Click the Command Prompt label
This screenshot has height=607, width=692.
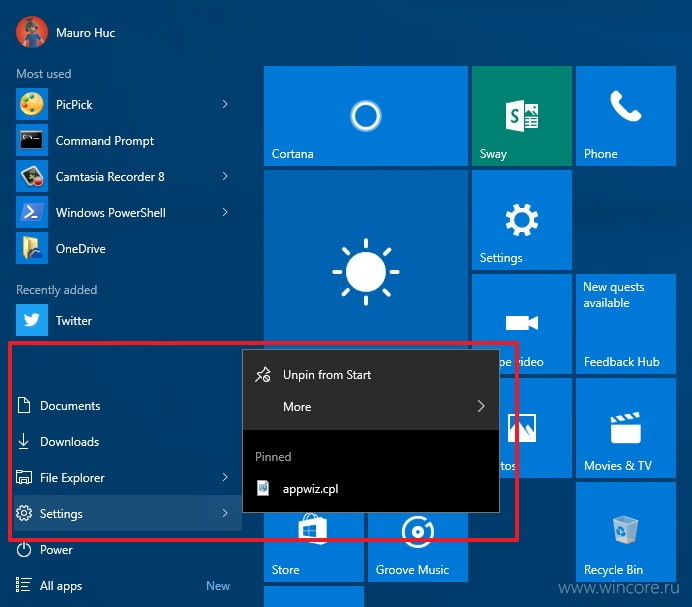[x=105, y=141]
